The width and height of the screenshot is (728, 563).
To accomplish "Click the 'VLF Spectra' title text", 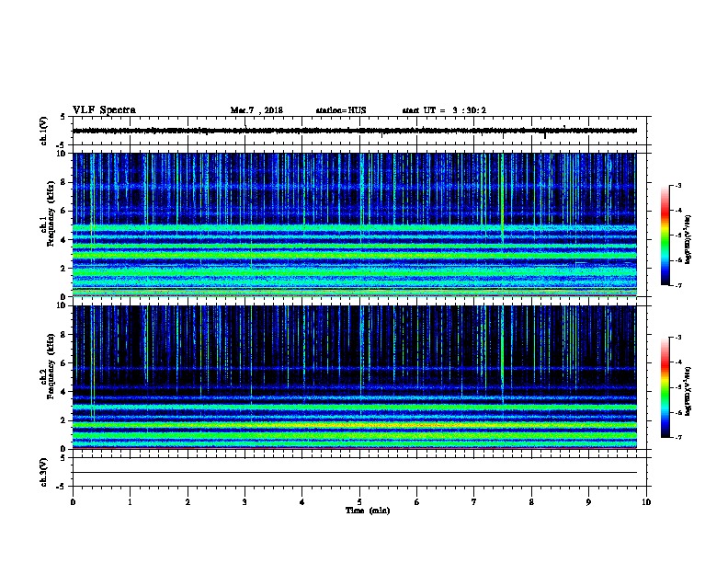I will click(x=104, y=110).
